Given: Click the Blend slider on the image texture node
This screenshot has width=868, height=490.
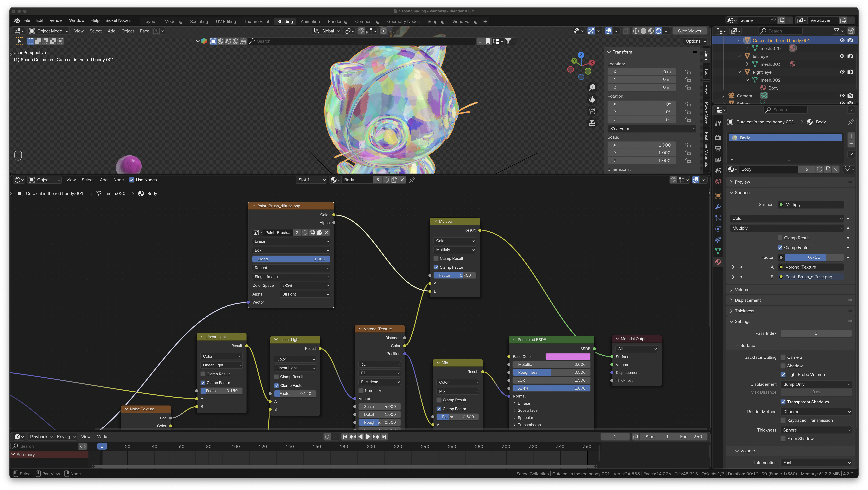Looking at the screenshot, I should click(x=291, y=259).
